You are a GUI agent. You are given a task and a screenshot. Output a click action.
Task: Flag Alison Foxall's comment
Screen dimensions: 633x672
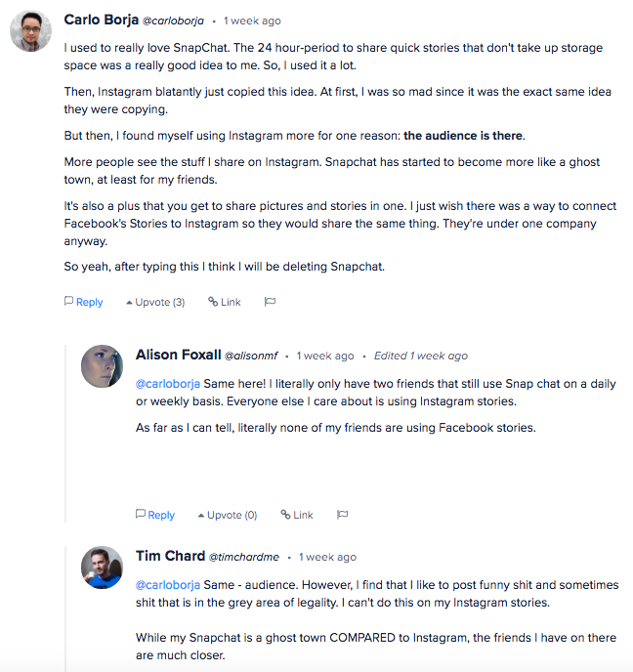[x=342, y=515]
